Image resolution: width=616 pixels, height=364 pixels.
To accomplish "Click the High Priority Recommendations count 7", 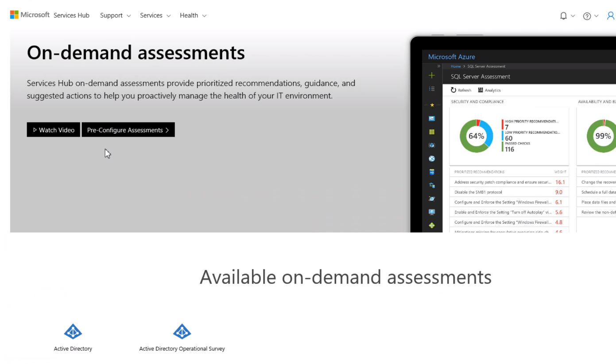I will pos(507,127).
